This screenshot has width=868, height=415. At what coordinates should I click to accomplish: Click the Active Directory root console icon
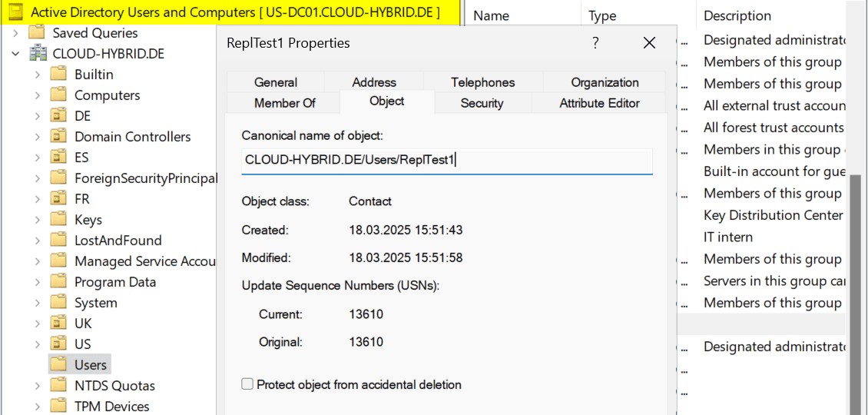[x=15, y=12]
